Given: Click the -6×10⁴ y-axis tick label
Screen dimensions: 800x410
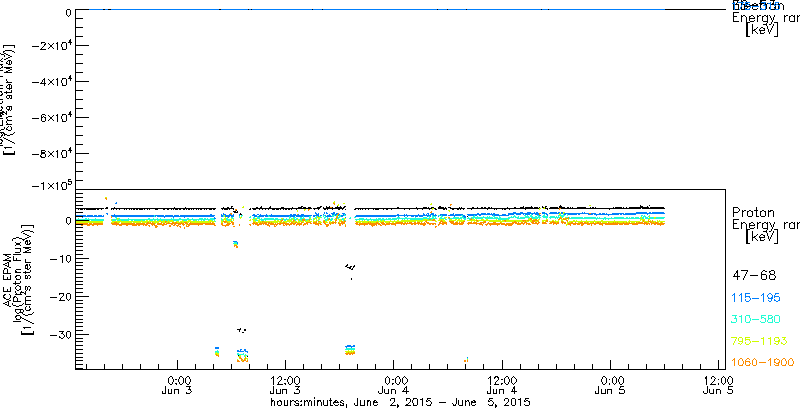Looking at the screenshot, I should tap(51, 118).
